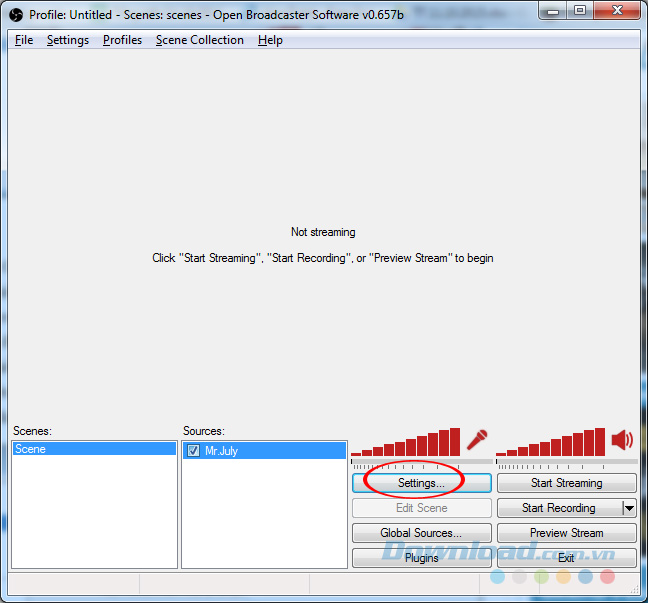
Task: Open the Profiles menu
Action: (x=122, y=40)
